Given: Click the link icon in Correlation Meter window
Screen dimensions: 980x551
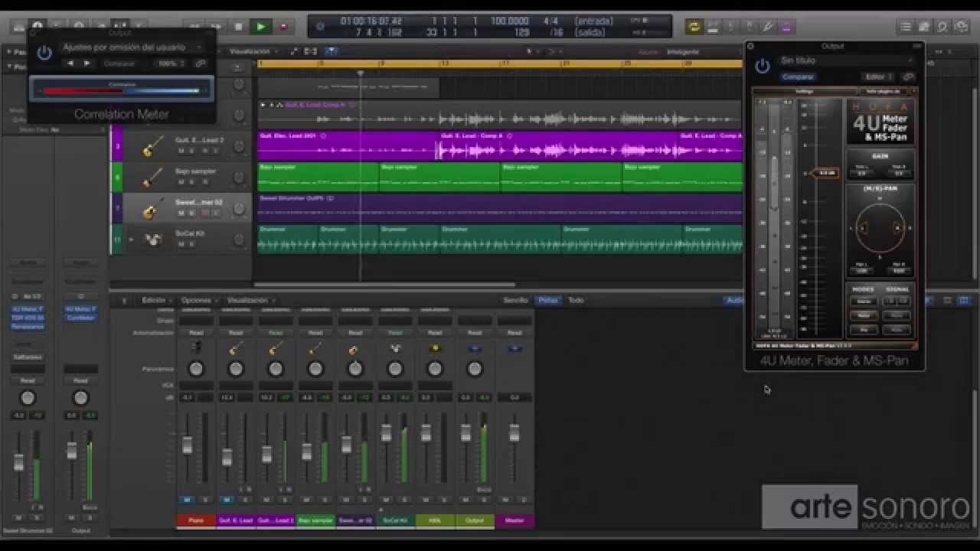Looking at the screenshot, I should tap(201, 64).
